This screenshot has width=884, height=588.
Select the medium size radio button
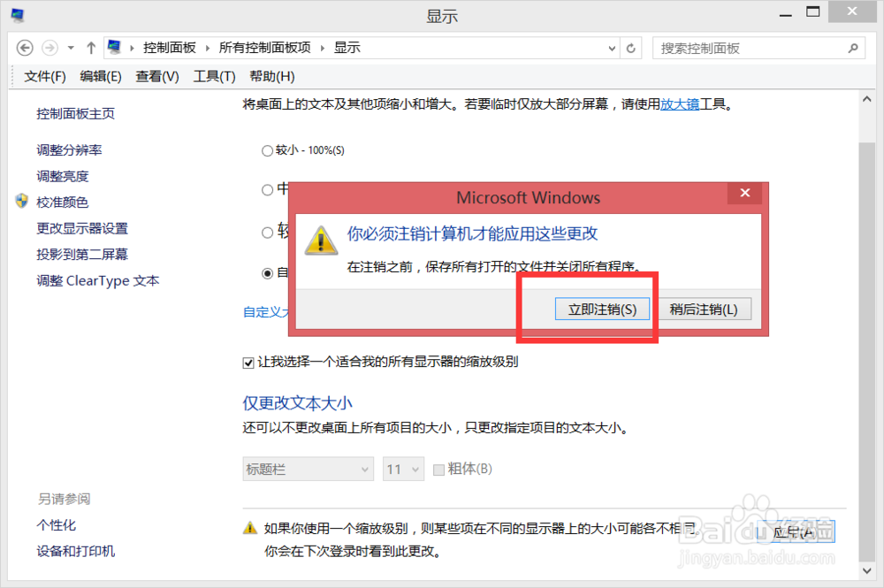pyautogui.click(x=267, y=190)
